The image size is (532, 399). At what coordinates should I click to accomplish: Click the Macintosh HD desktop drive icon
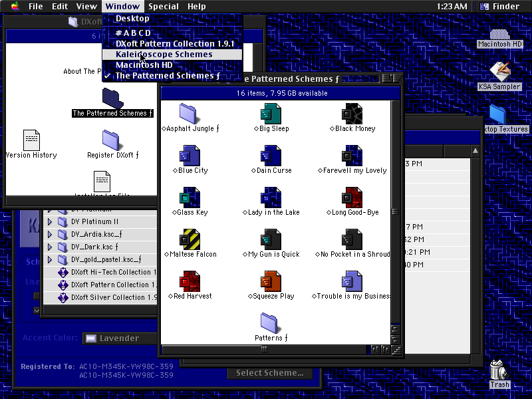pos(499,34)
